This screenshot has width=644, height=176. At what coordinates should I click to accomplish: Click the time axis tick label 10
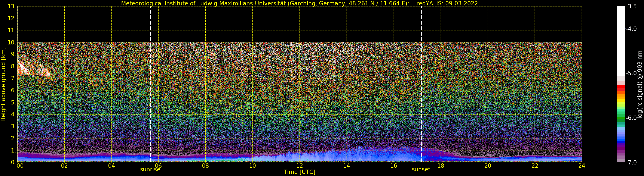coord(252,166)
